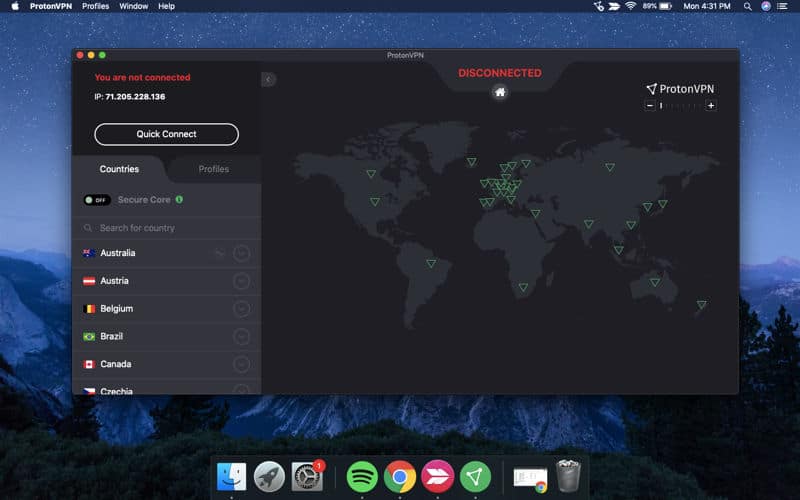Click the 'You are not connected' text
Image resolution: width=800 pixels, height=500 pixels.
tap(142, 78)
